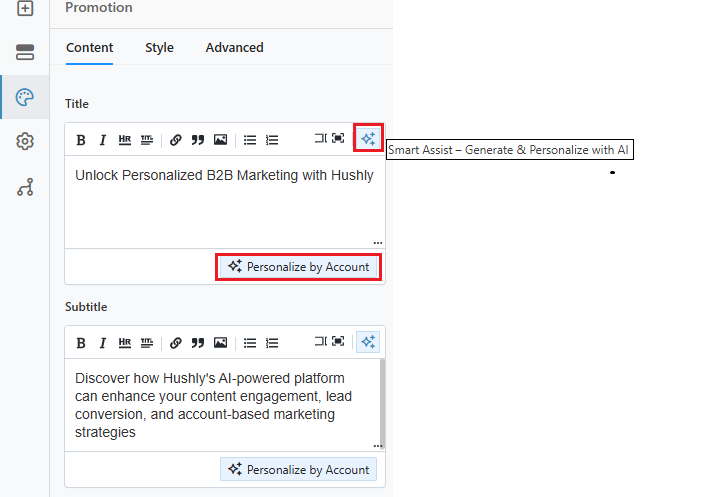Open the gear settings icon in sidebar
This screenshot has width=703, height=497.
click(x=25, y=142)
